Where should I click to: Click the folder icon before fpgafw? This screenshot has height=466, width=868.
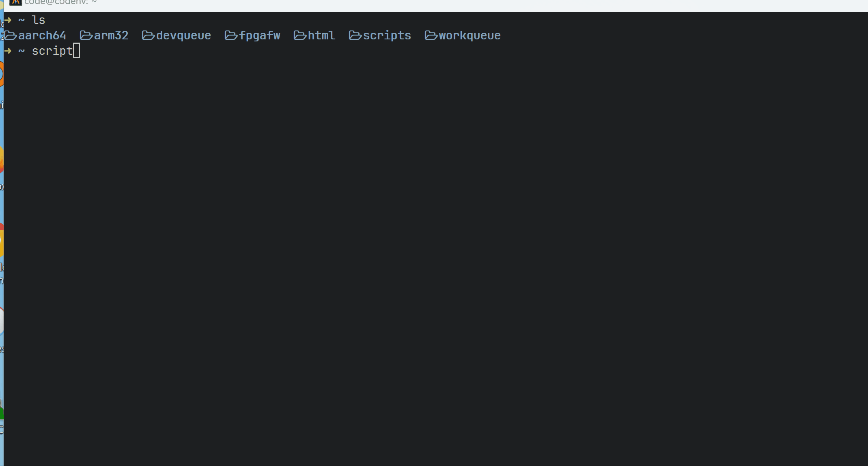click(231, 35)
